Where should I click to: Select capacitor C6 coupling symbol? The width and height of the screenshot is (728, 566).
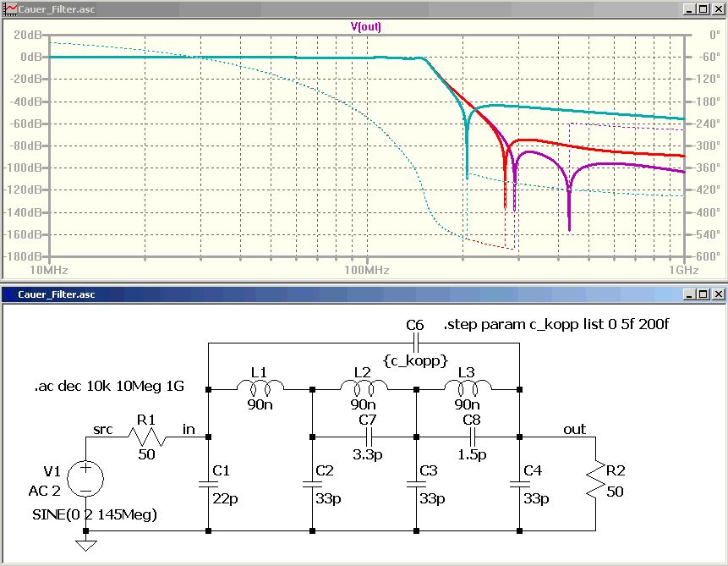(x=415, y=343)
